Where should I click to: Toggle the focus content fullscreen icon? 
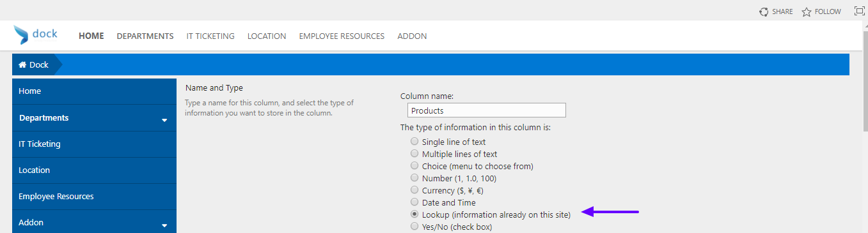(859, 11)
